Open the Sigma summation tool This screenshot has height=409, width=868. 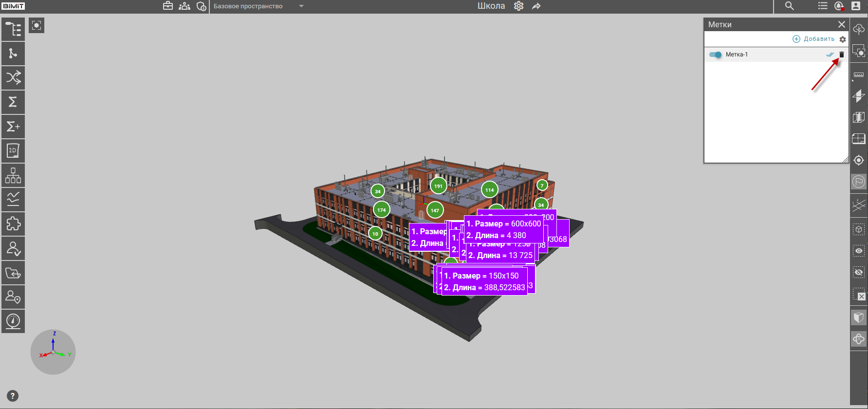click(13, 102)
